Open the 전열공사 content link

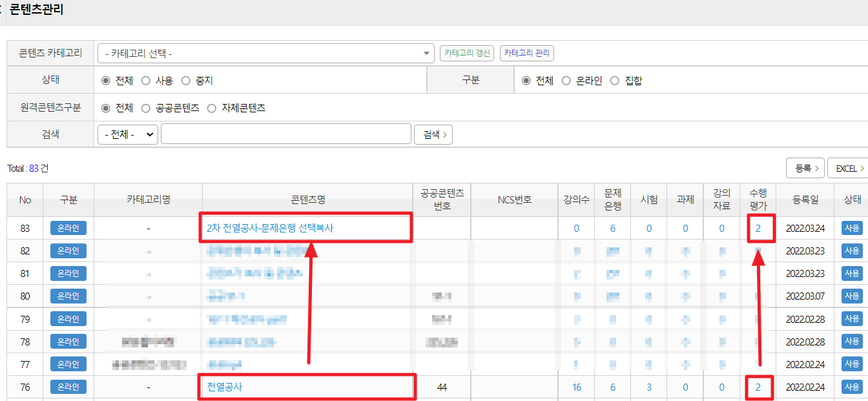pos(225,387)
